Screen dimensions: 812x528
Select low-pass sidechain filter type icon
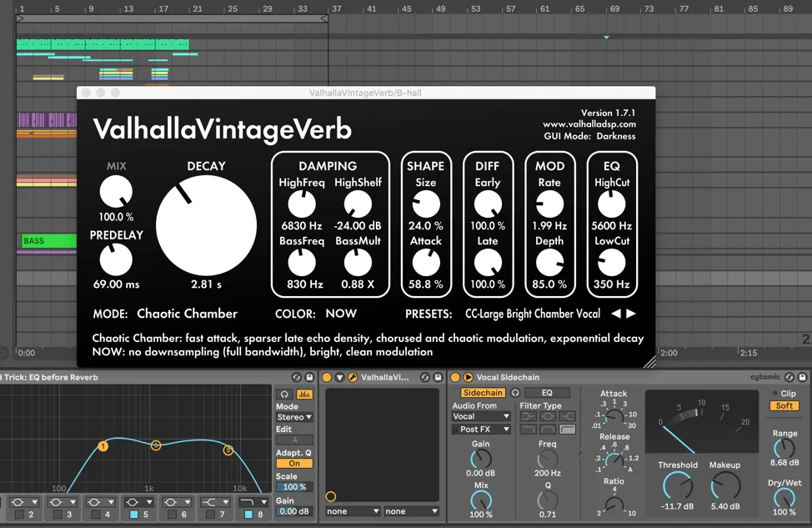tap(528, 429)
